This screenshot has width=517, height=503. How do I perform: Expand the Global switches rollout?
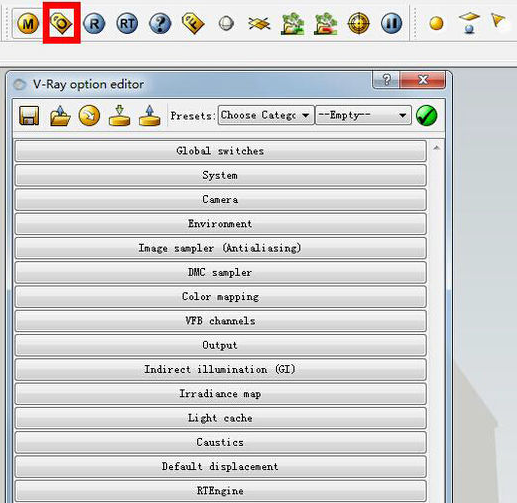point(220,151)
